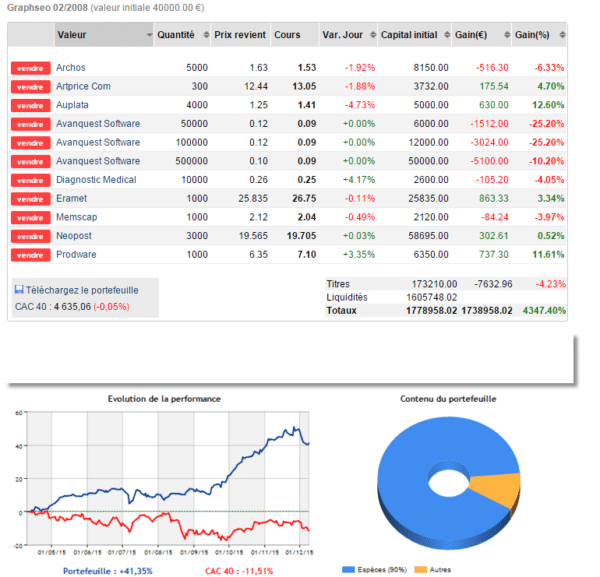Click vendre for Artprice Com
Image resolution: width=600 pixels, height=577 pixels.
click(31, 87)
